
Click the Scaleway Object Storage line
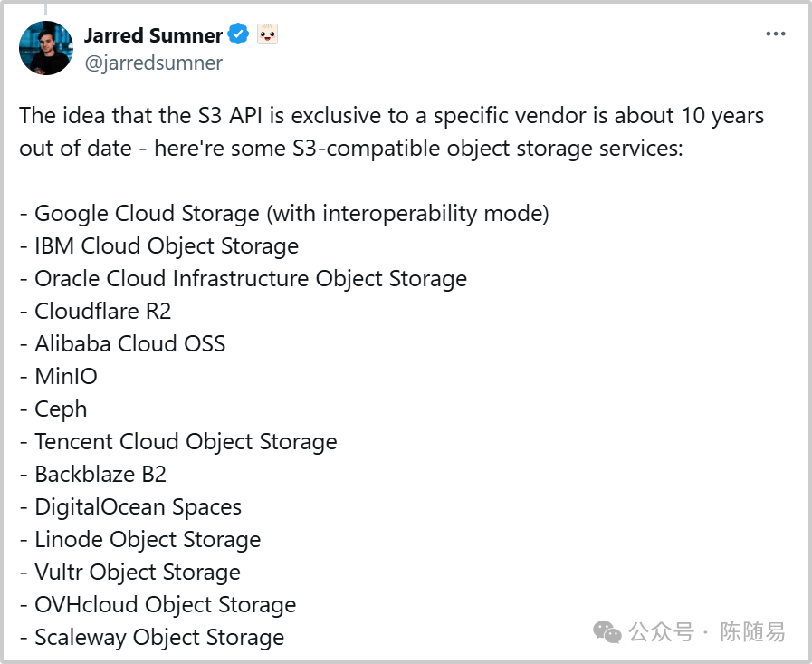click(152, 638)
